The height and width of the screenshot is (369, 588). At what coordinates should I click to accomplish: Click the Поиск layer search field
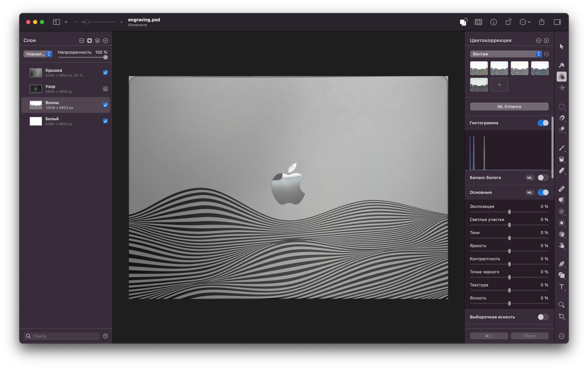point(62,336)
